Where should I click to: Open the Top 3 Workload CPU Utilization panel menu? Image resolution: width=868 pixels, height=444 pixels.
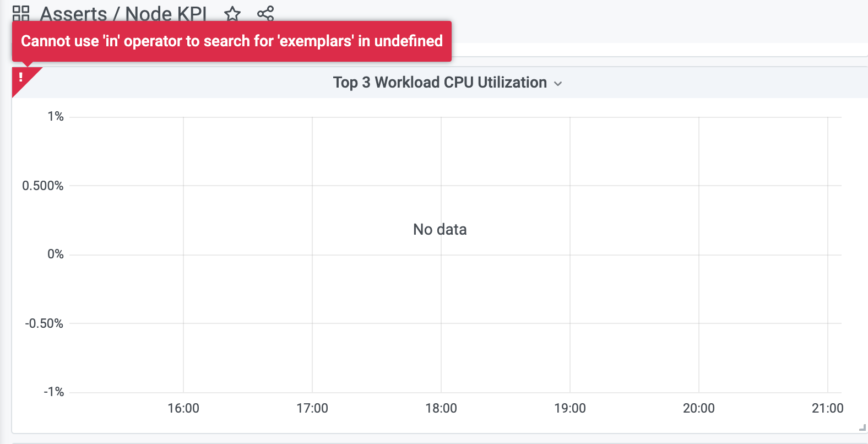(x=558, y=83)
